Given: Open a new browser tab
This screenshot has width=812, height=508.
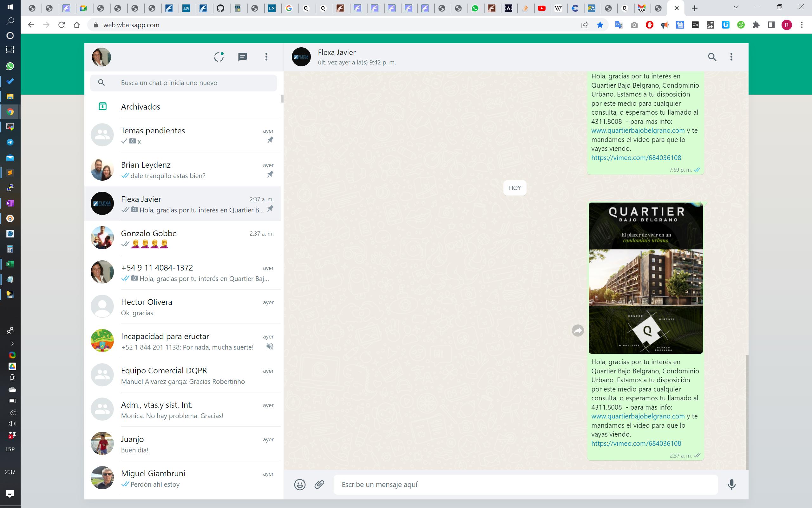Looking at the screenshot, I should (695, 8).
